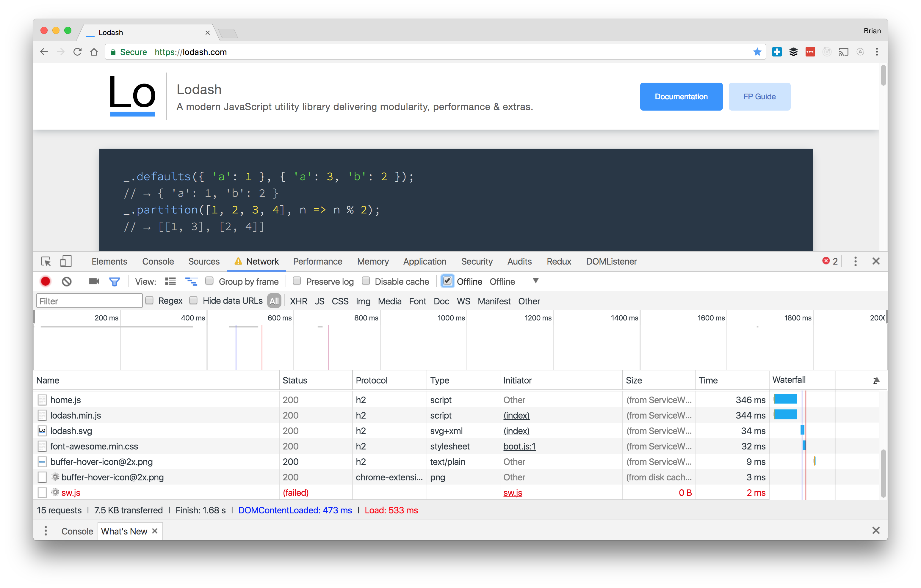
Task: Open the DevTools three-dot customize menu
Action: click(x=856, y=262)
